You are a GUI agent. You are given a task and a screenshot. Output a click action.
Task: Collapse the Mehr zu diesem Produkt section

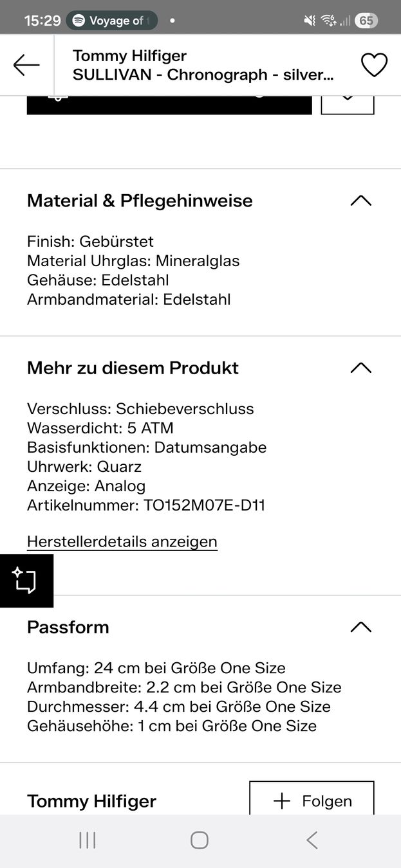pos(360,368)
